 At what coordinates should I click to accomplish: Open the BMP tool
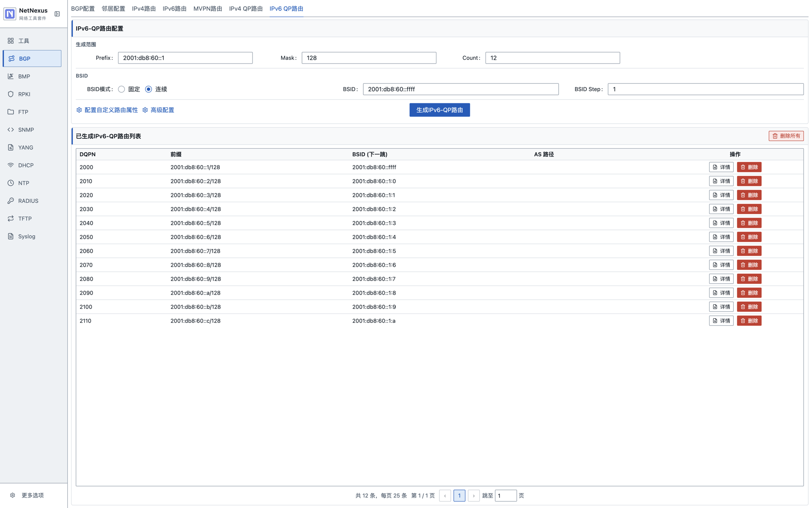(x=32, y=76)
